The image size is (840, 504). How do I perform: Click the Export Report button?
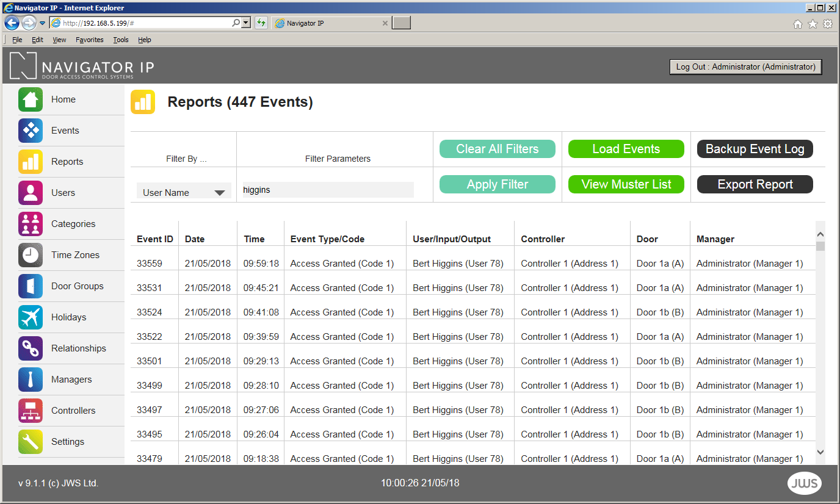[755, 184]
